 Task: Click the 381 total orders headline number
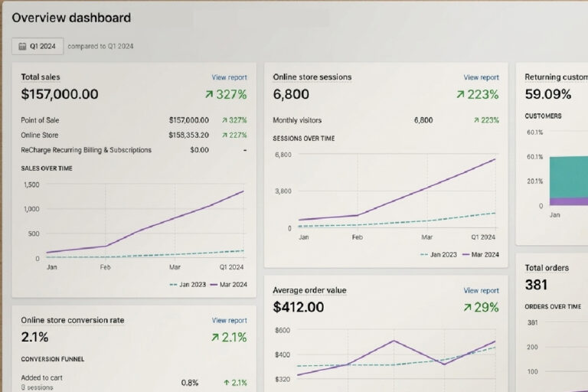pos(536,285)
